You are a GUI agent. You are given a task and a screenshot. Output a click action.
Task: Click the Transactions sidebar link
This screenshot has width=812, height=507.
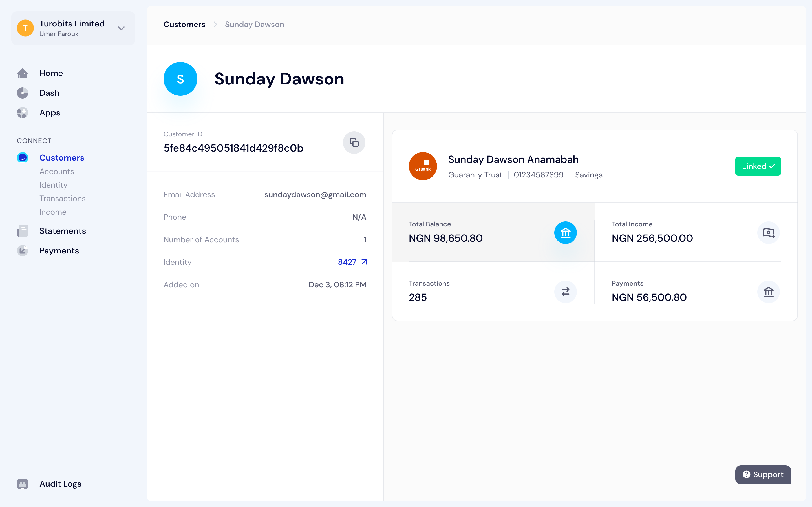(63, 198)
